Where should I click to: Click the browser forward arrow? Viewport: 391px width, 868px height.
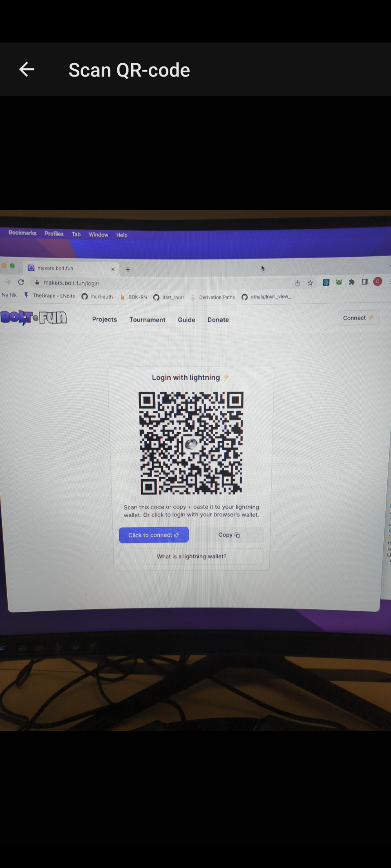8,282
